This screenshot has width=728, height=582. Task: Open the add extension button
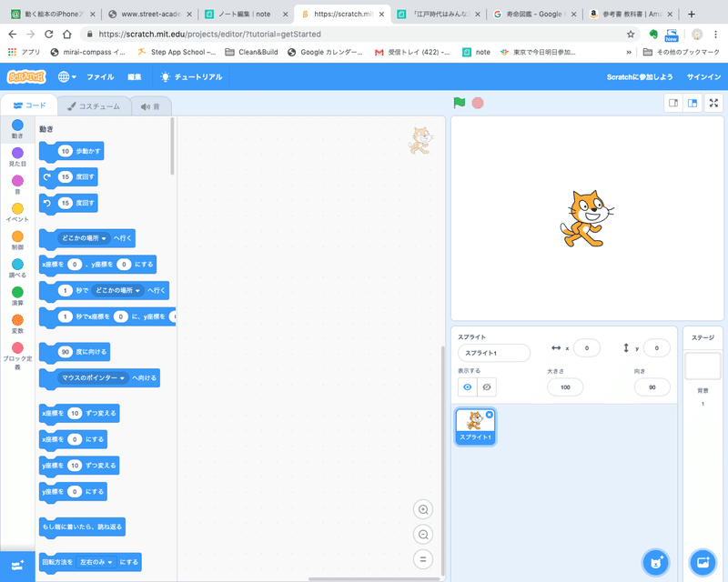(17, 566)
